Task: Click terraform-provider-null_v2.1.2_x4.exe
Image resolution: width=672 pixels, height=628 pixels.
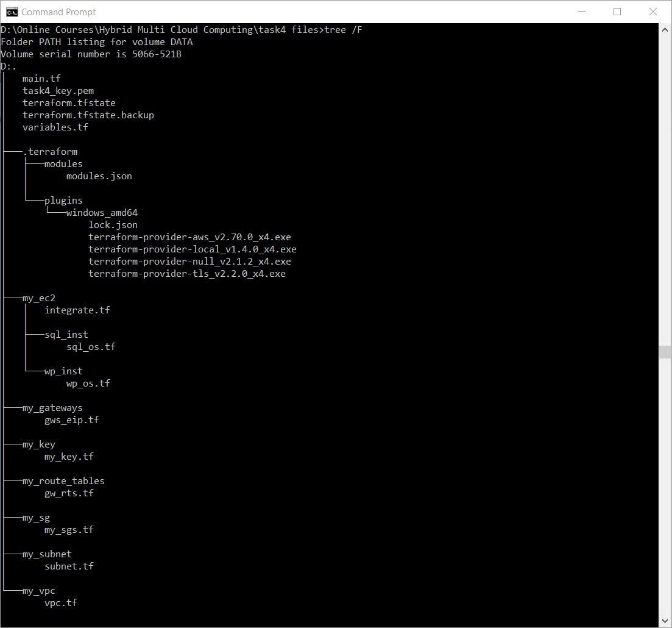Action: [x=190, y=262]
